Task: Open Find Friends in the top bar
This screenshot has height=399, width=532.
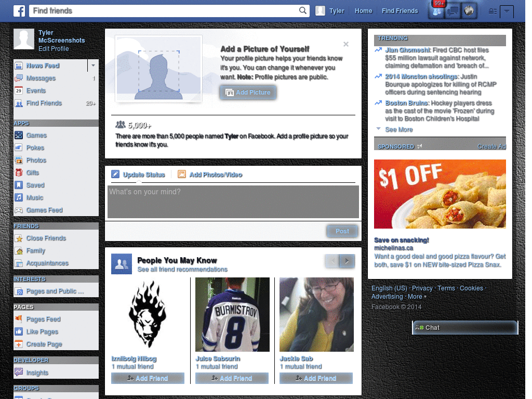Action: tap(400, 11)
